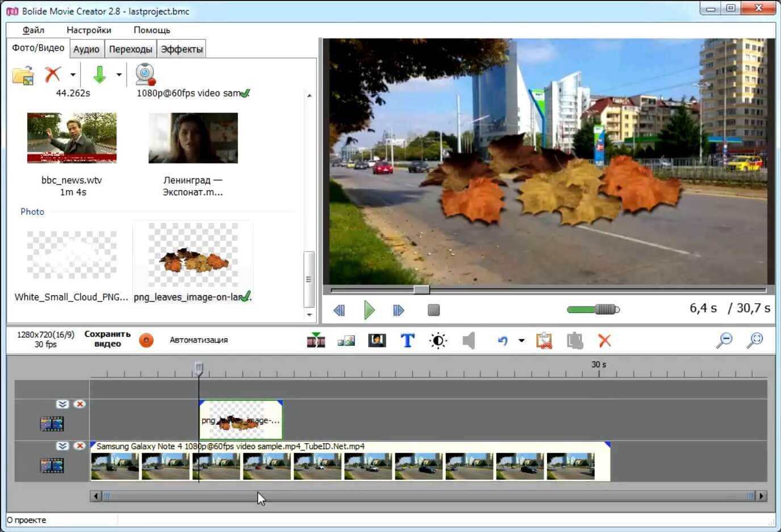The width and height of the screenshot is (781, 532).
Task: Select the leaves image clip on the timeline
Action: [241, 420]
